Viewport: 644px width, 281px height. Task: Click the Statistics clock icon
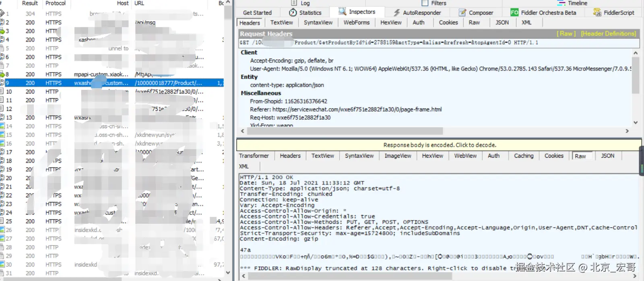293,12
